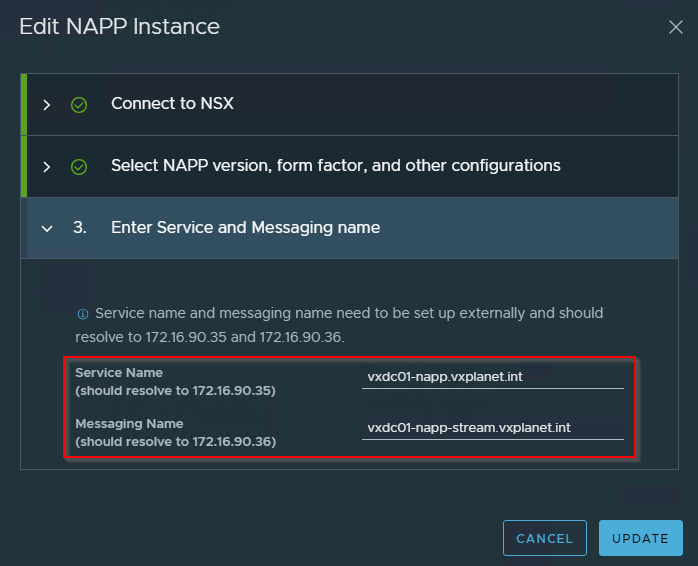This screenshot has height=566, width=698.
Task: Select the Enter Service and Messaging name header
Action: click(245, 227)
